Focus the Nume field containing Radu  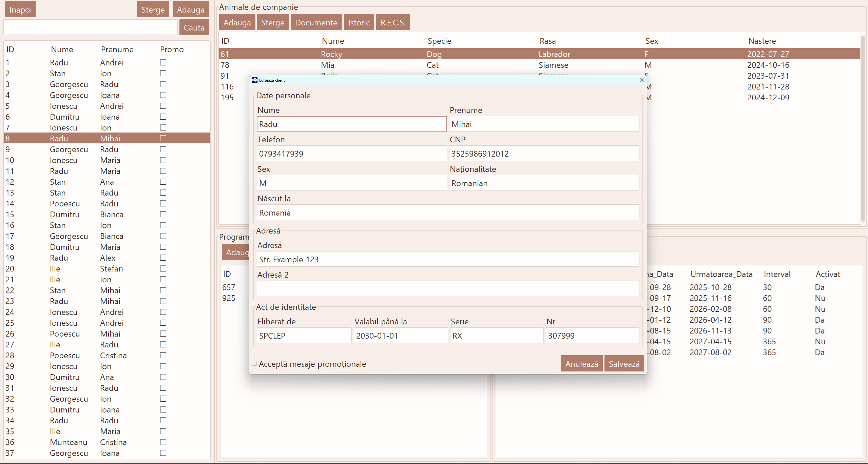[352, 124]
